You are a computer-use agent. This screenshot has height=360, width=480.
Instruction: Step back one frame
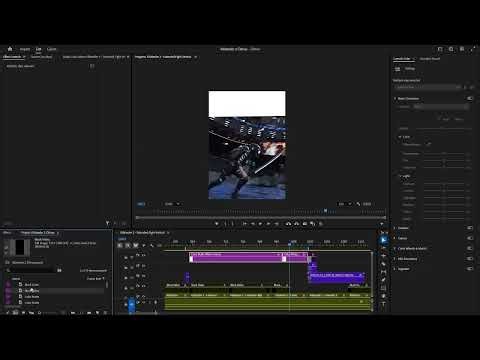tap(253, 224)
